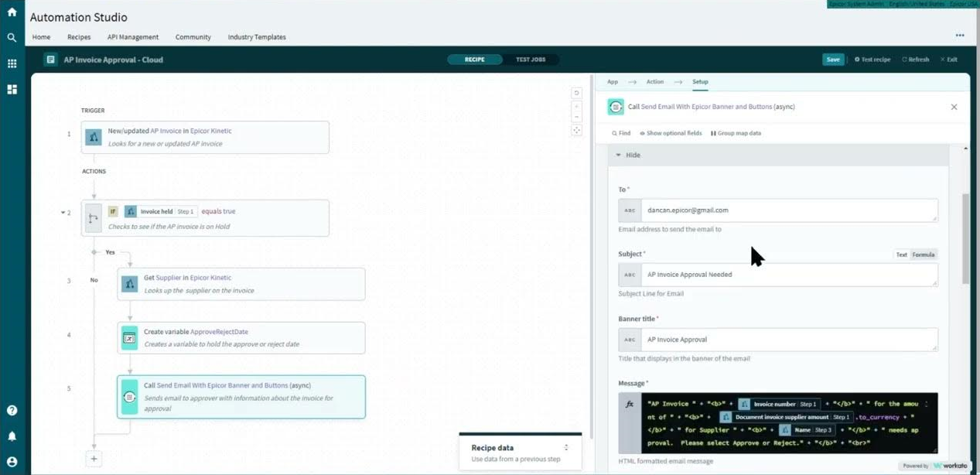Collapse the section using Hide triangle
980x475 pixels.
click(619, 155)
